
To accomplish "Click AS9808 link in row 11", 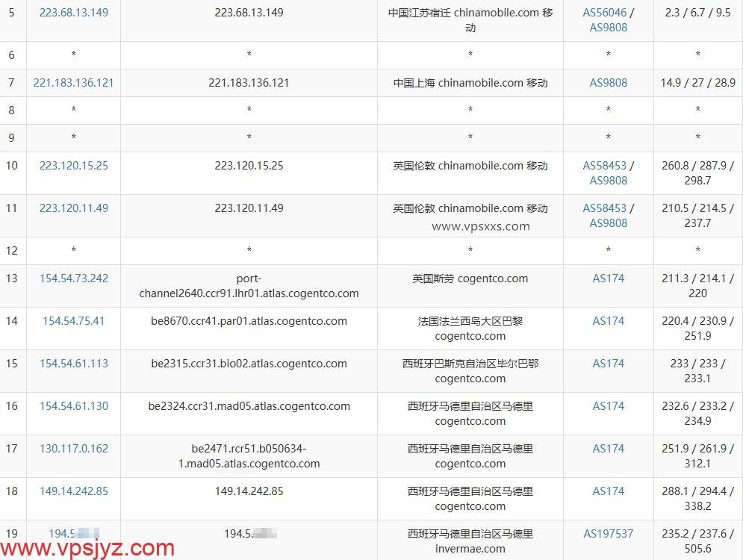I will coord(608,223).
